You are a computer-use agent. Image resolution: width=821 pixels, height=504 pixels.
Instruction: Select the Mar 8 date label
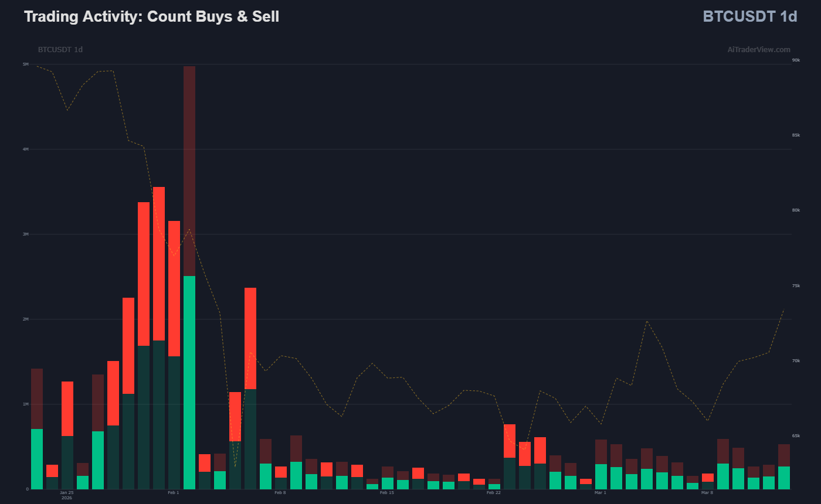pos(707,493)
